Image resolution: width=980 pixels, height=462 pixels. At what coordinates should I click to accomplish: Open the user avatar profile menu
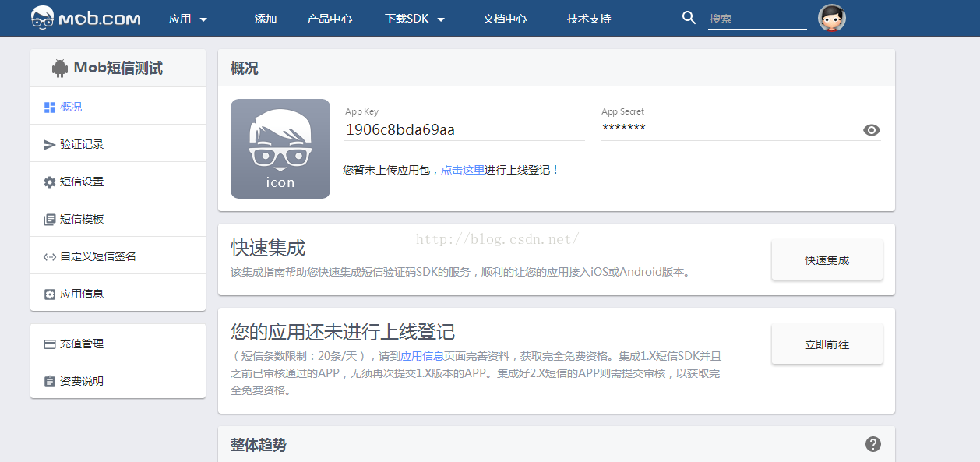[832, 18]
